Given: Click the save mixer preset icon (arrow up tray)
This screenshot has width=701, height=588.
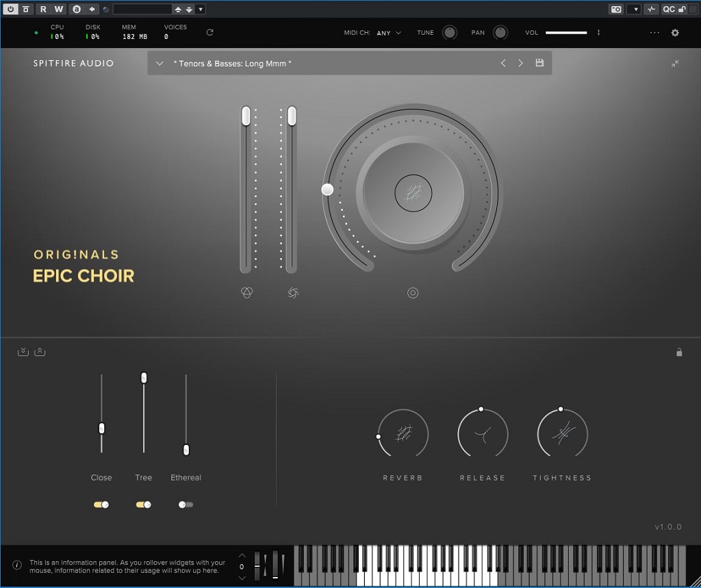Looking at the screenshot, I should [40, 352].
